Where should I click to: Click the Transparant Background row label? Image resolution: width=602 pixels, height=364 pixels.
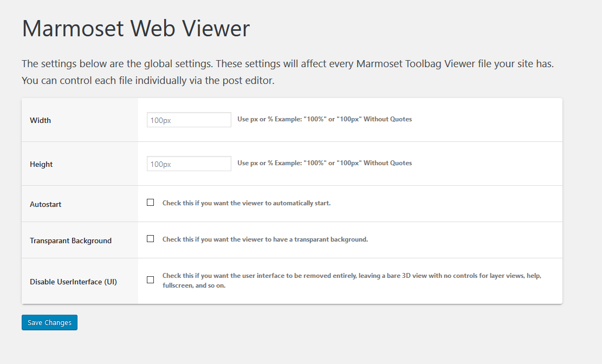pyautogui.click(x=70, y=240)
